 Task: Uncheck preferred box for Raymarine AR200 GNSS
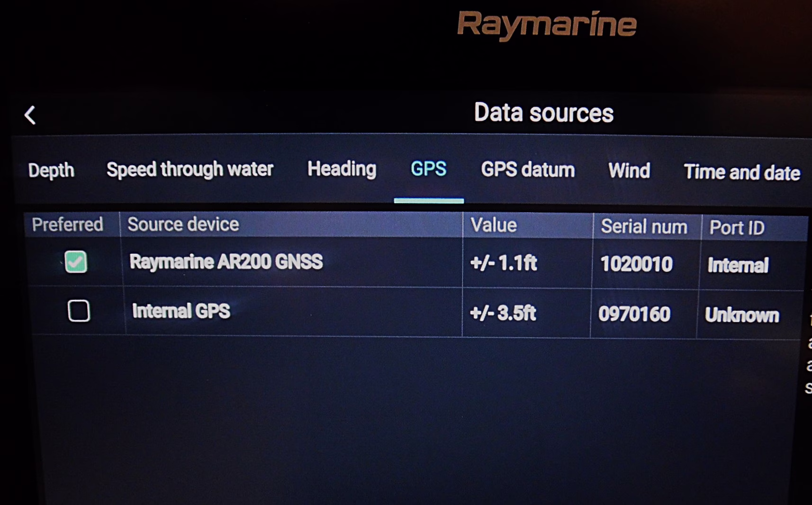click(x=76, y=262)
